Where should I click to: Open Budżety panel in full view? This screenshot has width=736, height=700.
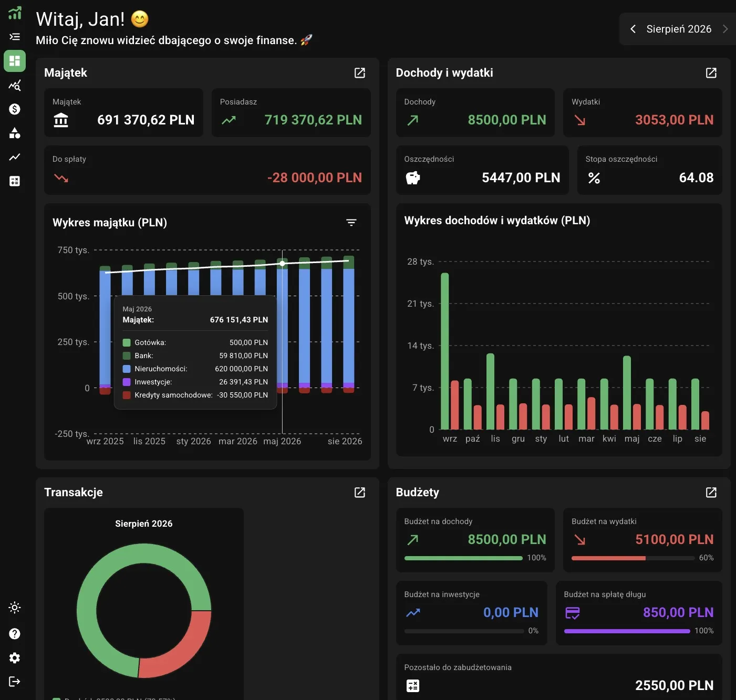point(711,493)
